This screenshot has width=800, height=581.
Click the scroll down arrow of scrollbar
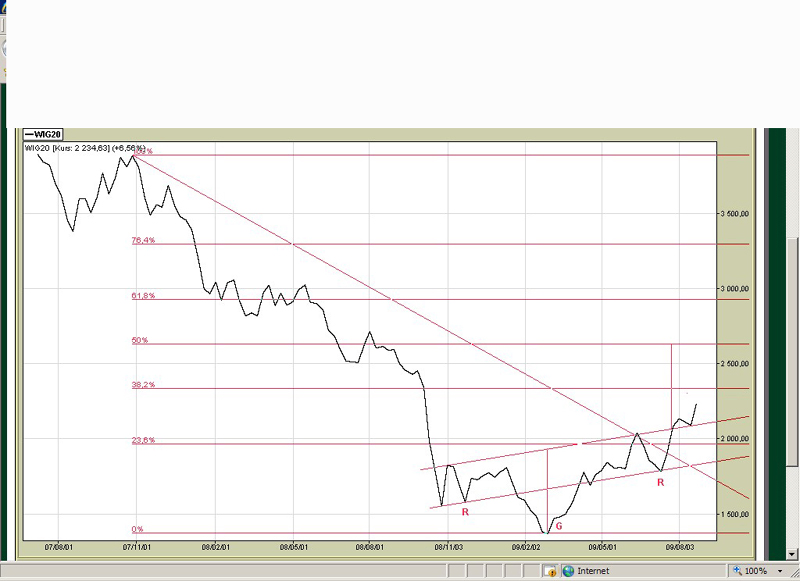792,554
